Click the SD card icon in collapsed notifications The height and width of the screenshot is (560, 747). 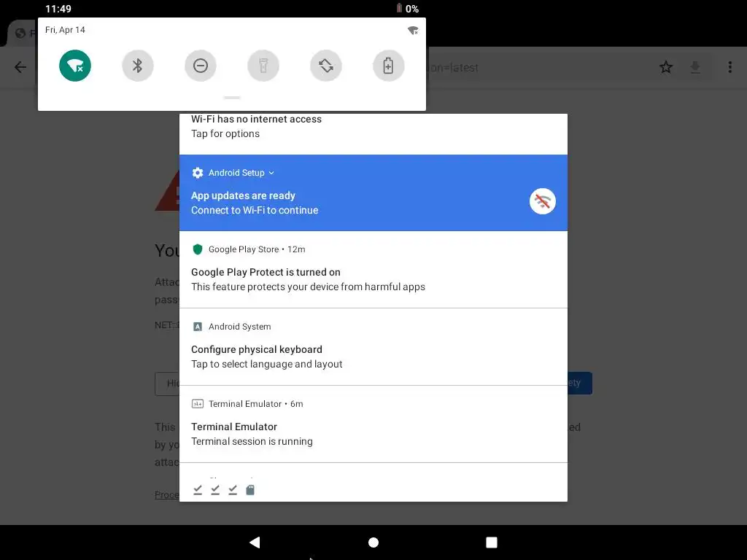tap(250, 489)
